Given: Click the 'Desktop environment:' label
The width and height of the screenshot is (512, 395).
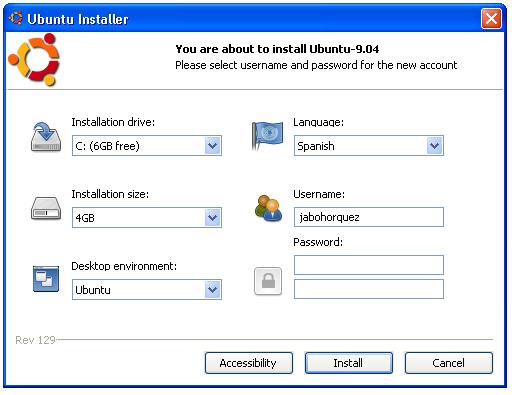Looking at the screenshot, I should [124, 266].
